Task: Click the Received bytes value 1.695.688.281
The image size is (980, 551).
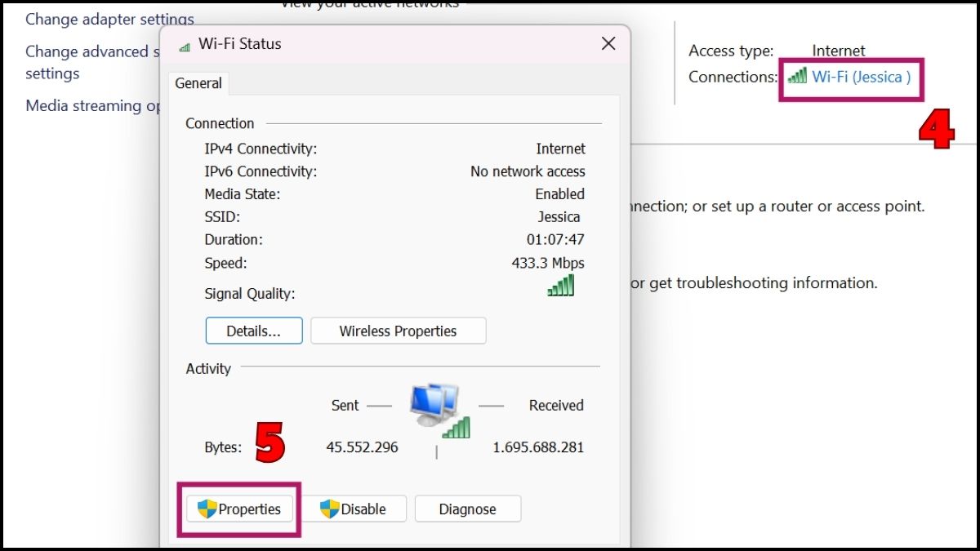Action: tap(538, 447)
